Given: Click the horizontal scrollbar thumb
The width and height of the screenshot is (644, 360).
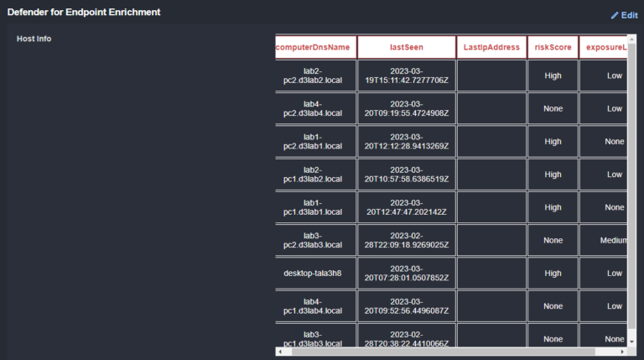Looking at the screenshot, I should (x=444, y=352).
